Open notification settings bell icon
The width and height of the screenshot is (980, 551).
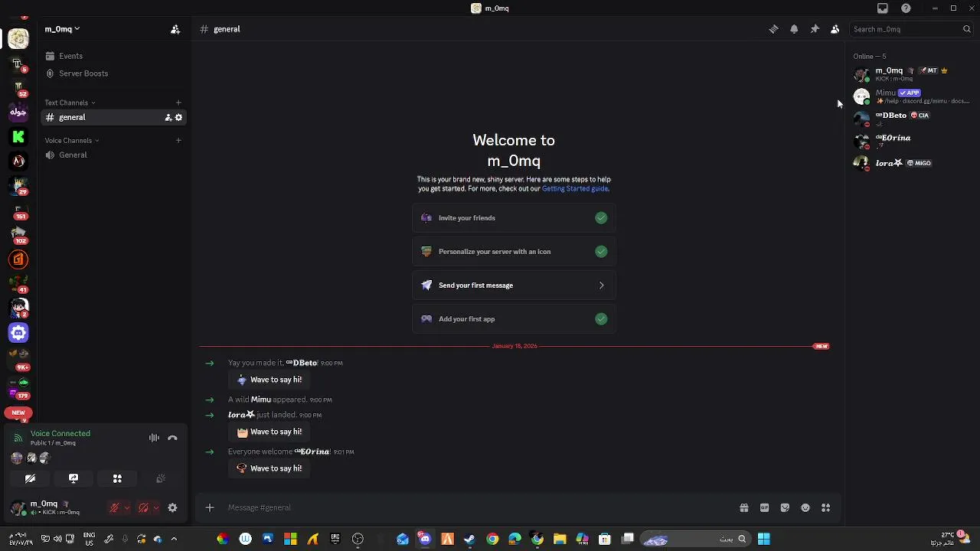coord(794,29)
